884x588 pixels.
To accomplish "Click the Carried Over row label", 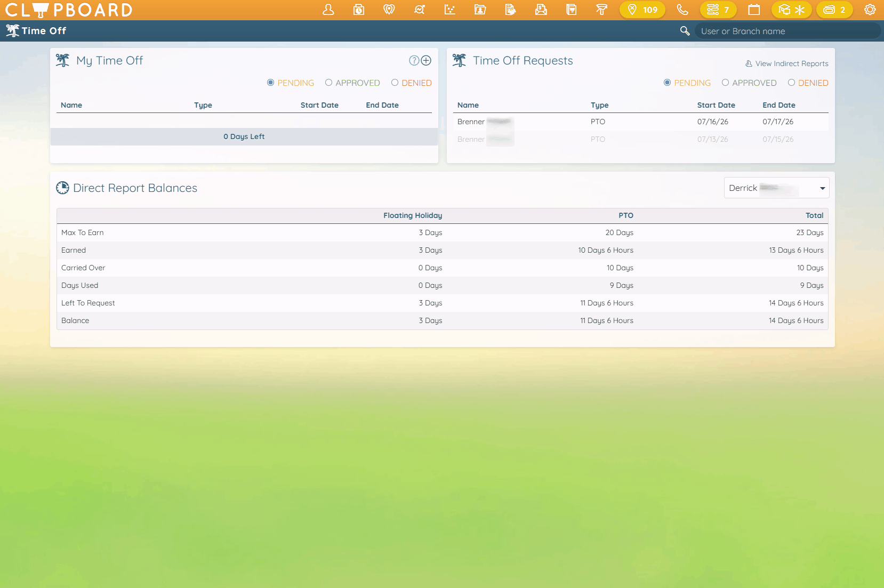I will pos(83,268).
